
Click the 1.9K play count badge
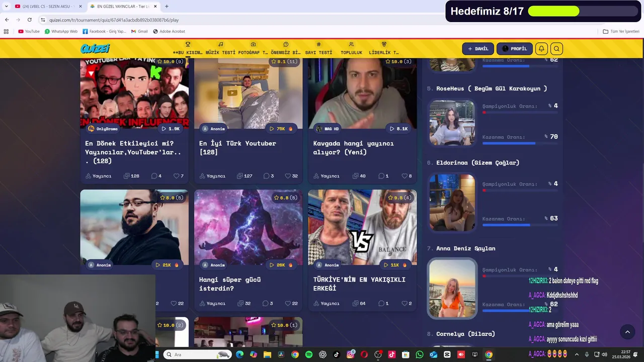pos(171,129)
